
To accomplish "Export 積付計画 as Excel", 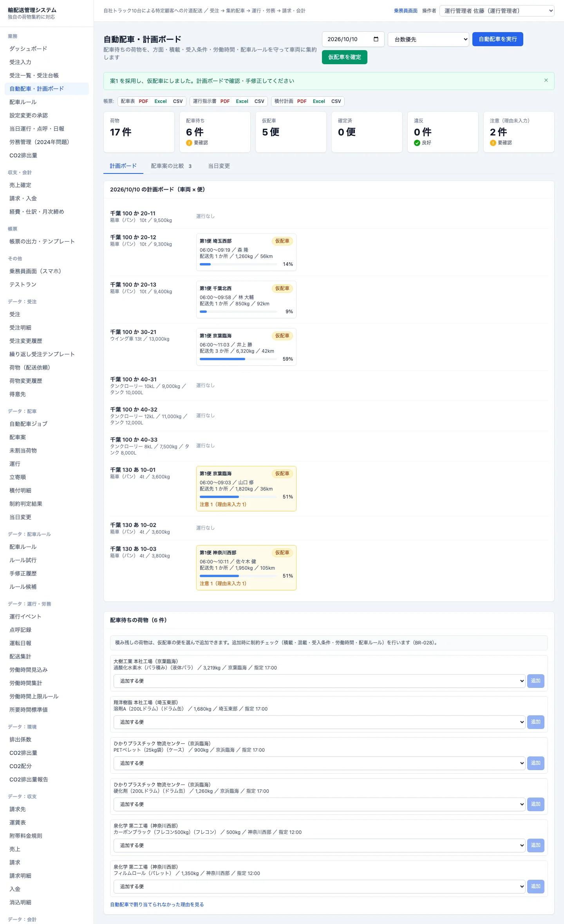I will pos(319,101).
